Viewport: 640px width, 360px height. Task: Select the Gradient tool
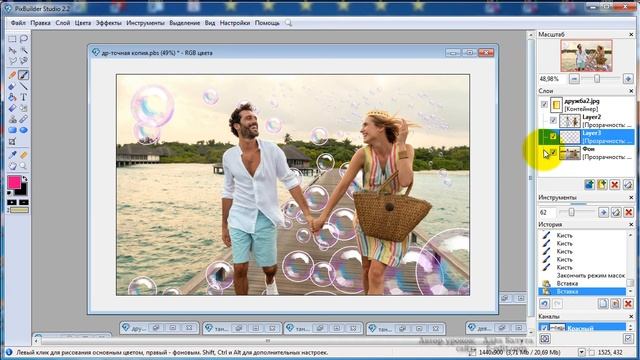pos(12,108)
